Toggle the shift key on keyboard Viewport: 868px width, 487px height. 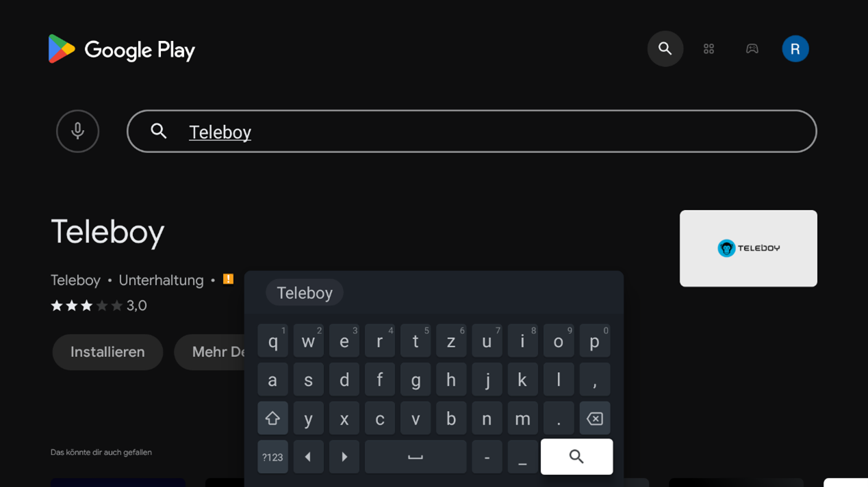tap(272, 418)
